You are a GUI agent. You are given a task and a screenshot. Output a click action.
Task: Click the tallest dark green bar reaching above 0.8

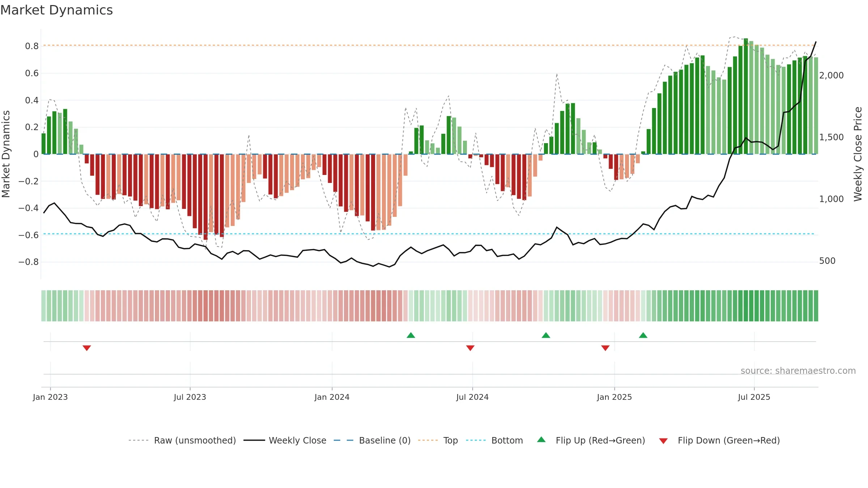746,96
